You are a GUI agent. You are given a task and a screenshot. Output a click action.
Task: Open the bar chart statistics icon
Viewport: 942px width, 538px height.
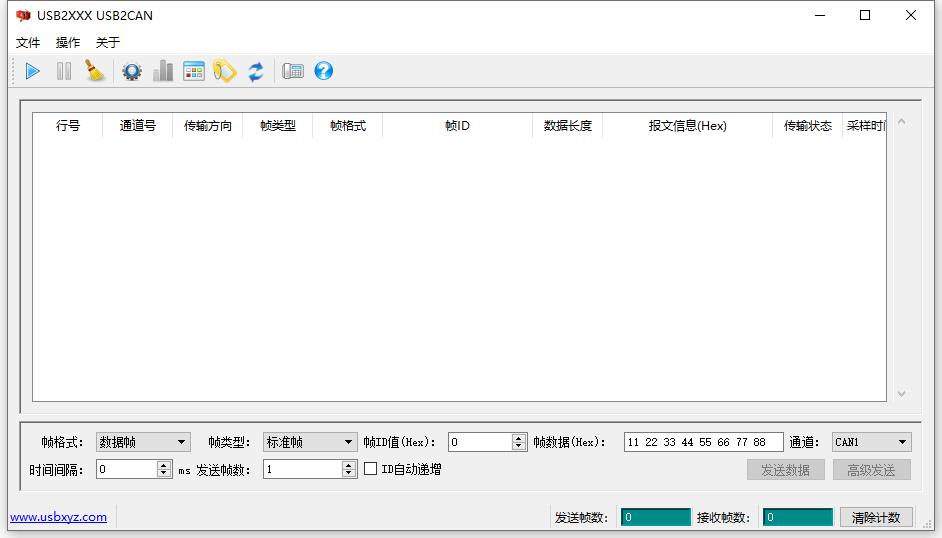click(162, 71)
